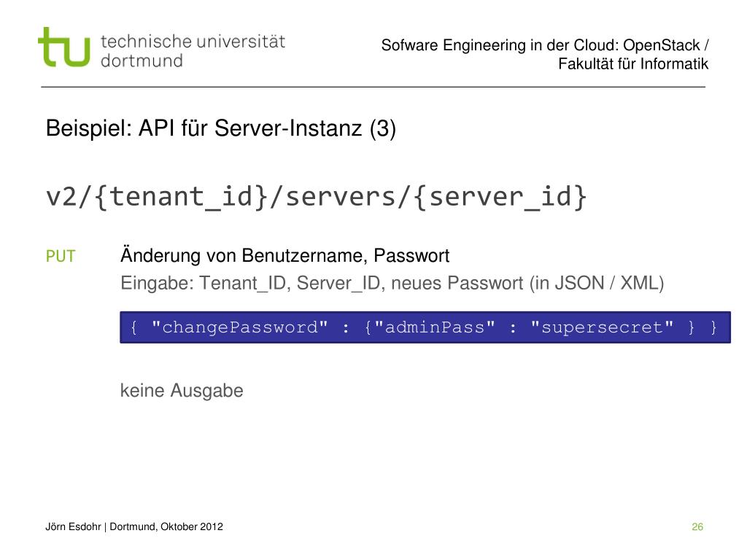Click the green 'PUT' label
Viewport: 747px width, 560px height.
pos(61,256)
